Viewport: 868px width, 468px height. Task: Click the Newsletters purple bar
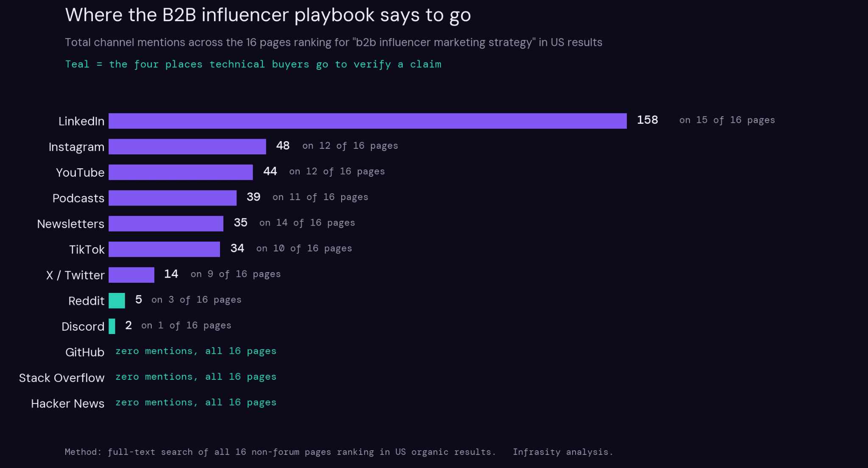pos(166,223)
